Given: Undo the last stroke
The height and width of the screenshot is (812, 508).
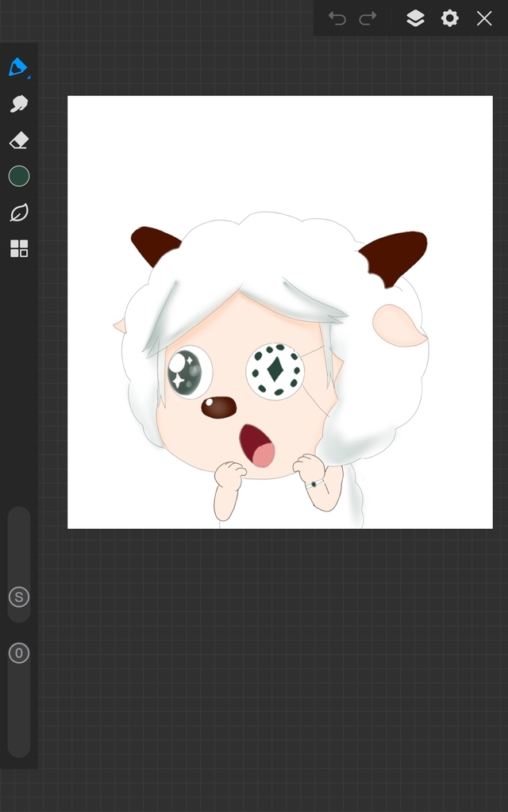Looking at the screenshot, I should 337,18.
